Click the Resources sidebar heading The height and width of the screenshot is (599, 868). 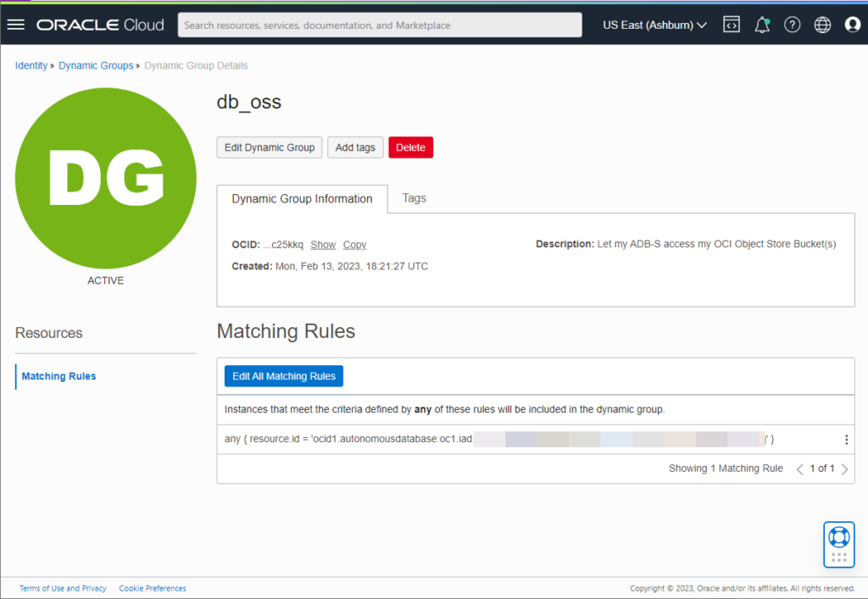[48, 333]
